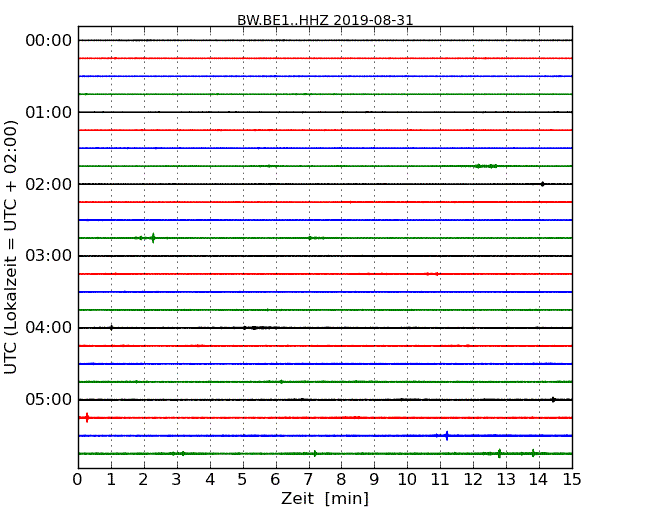Image resolution: width=650 pixels, height=520 pixels.
Task: Select x-axis tick label 5
Action: [243, 480]
